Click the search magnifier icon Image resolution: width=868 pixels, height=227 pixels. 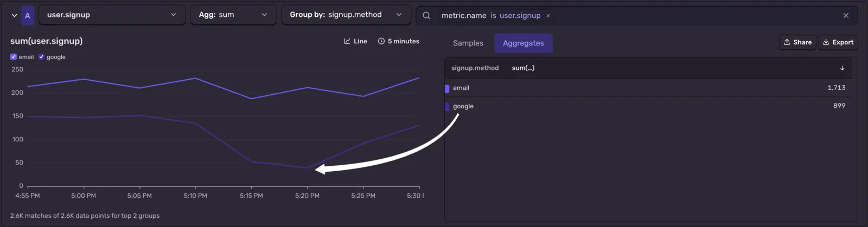click(x=426, y=16)
